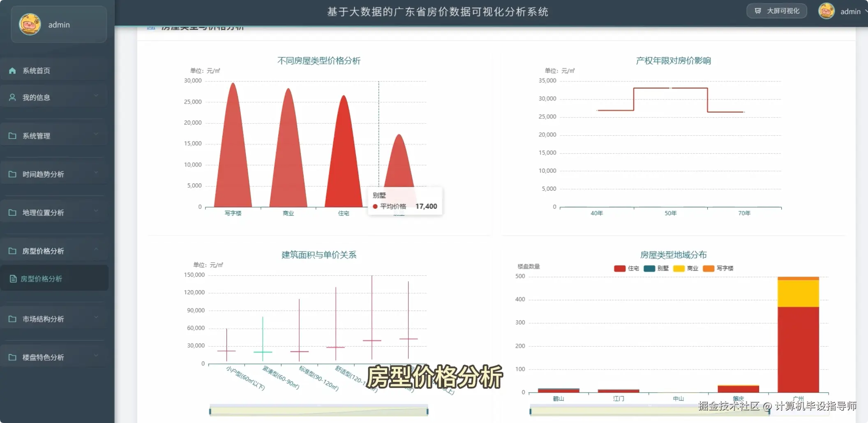868x423 pixels.
Task: Click the tooltip value 17,400
Action: click(426, 206)
